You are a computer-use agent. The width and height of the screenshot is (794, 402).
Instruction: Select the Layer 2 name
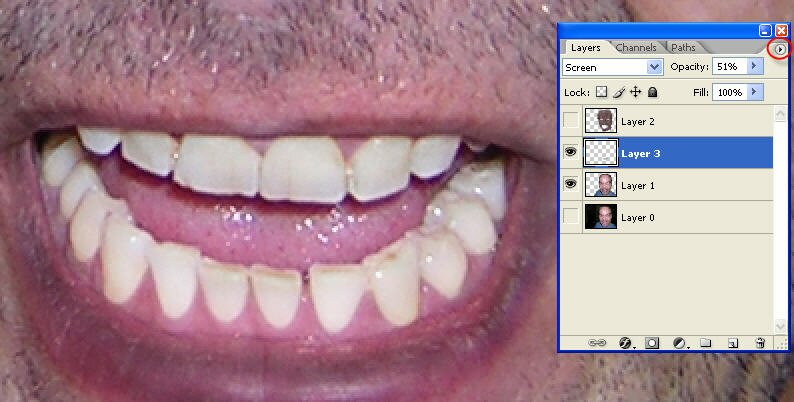[x=638, y=122]
